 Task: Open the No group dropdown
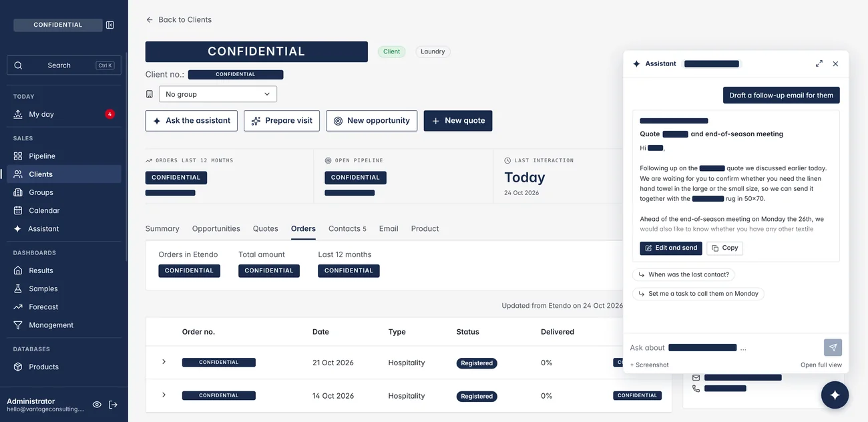(x=218, y=94)
